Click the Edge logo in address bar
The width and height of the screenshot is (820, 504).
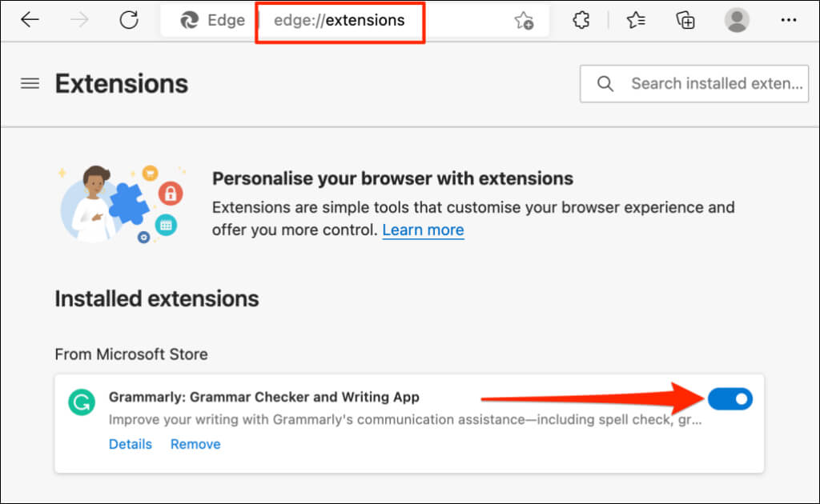(x=191, y=21)
